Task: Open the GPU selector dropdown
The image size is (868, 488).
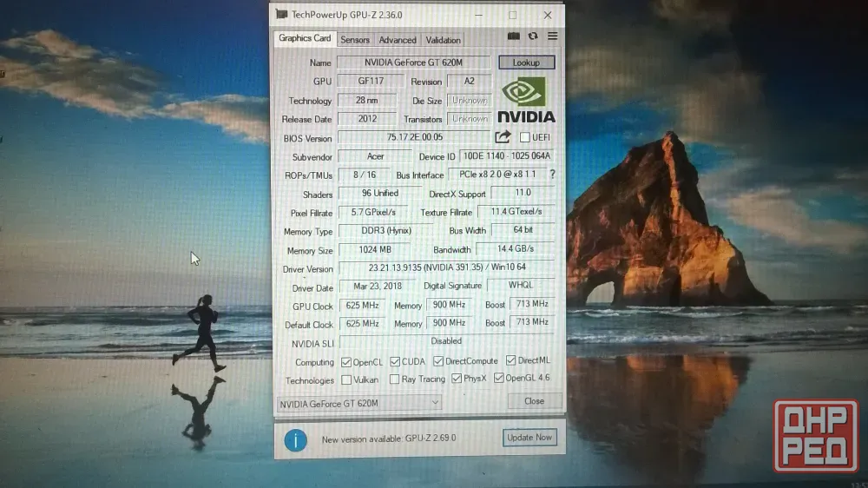Action: pos(358,403)
